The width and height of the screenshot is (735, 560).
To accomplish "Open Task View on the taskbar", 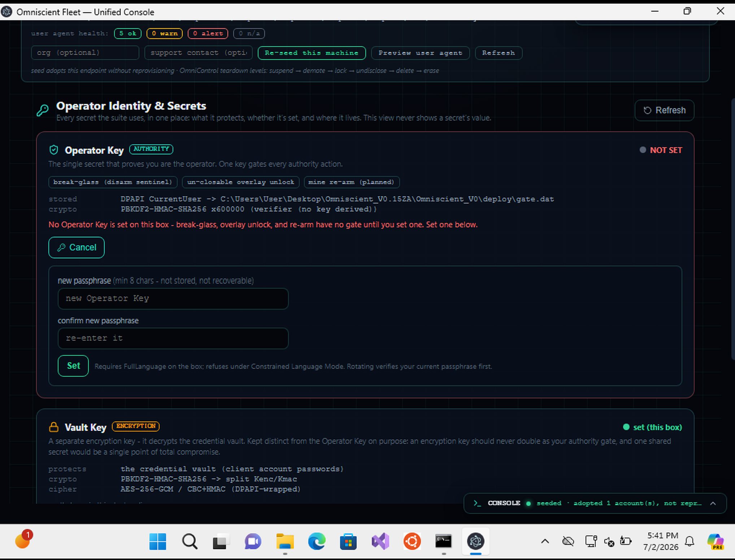I will 221,541.
